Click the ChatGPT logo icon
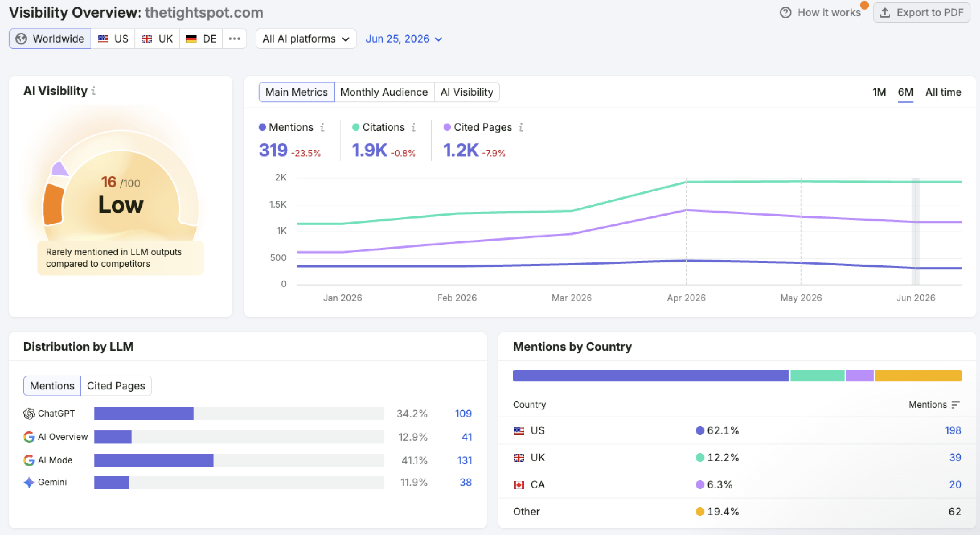This screenshot has width=980, height=535. [x=29, y=414]
